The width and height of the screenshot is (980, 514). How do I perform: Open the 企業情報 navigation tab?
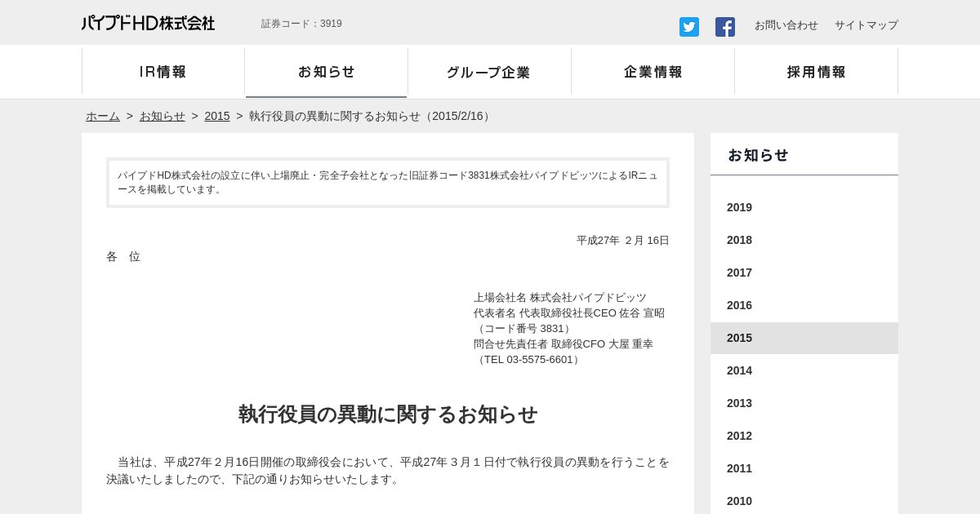tap(653, 72)
